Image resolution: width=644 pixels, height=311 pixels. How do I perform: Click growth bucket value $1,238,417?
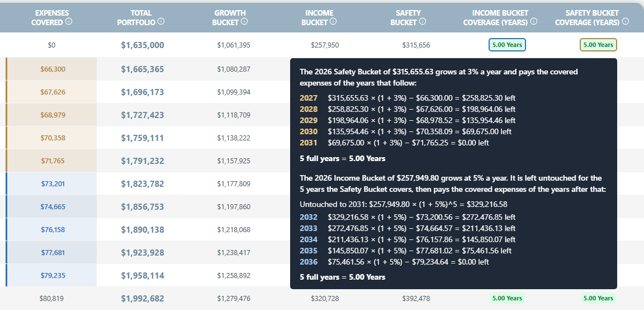click(x=234, y=253)
